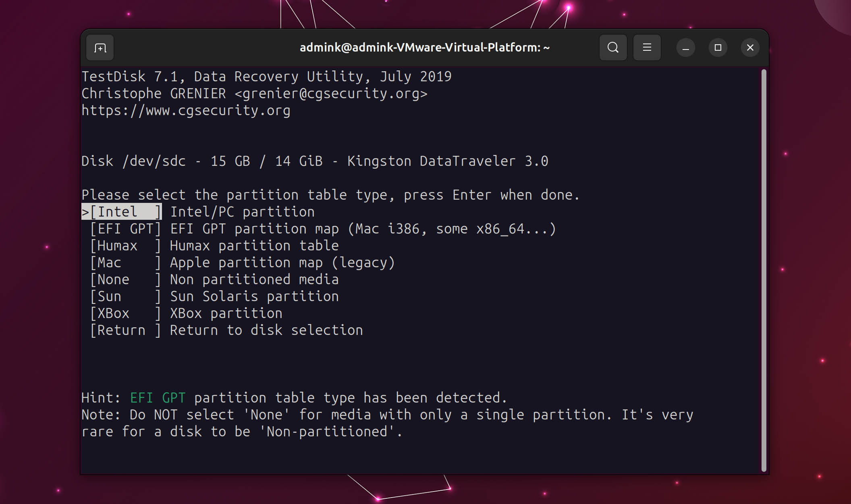Screen dimensions: 851x504
Task: Click the Kingston DataTraveler disk line
Action: click(x=314, y=161)
